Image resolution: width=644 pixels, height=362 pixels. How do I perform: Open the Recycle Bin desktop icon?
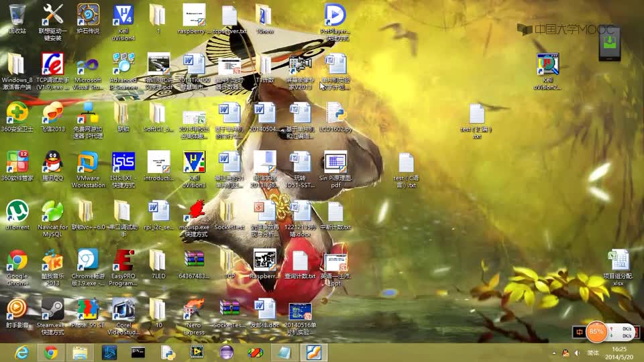17,19
